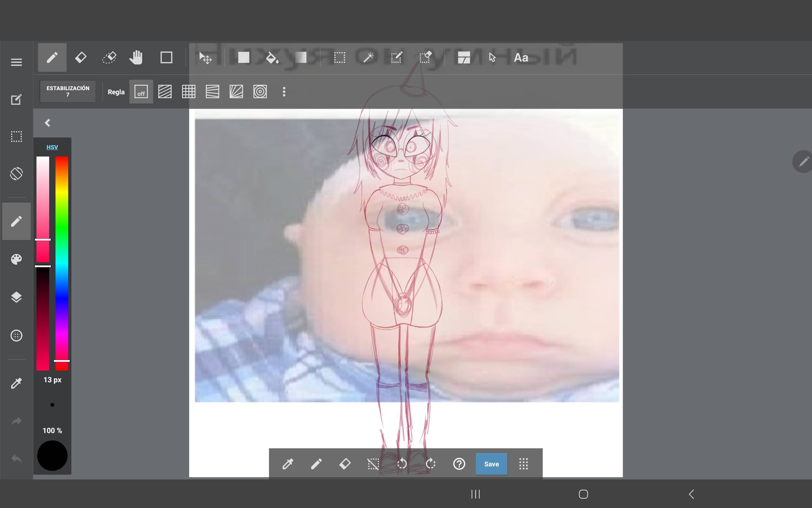Tap the rotate canvas icon in sidebar
Screen dimensions: 812x508
tap(16, 174)
